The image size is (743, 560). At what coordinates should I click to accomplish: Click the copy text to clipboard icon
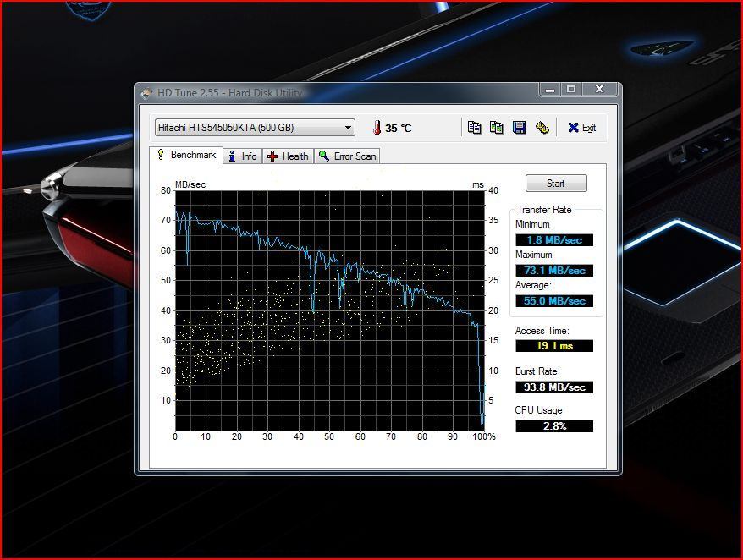(474, 128)
